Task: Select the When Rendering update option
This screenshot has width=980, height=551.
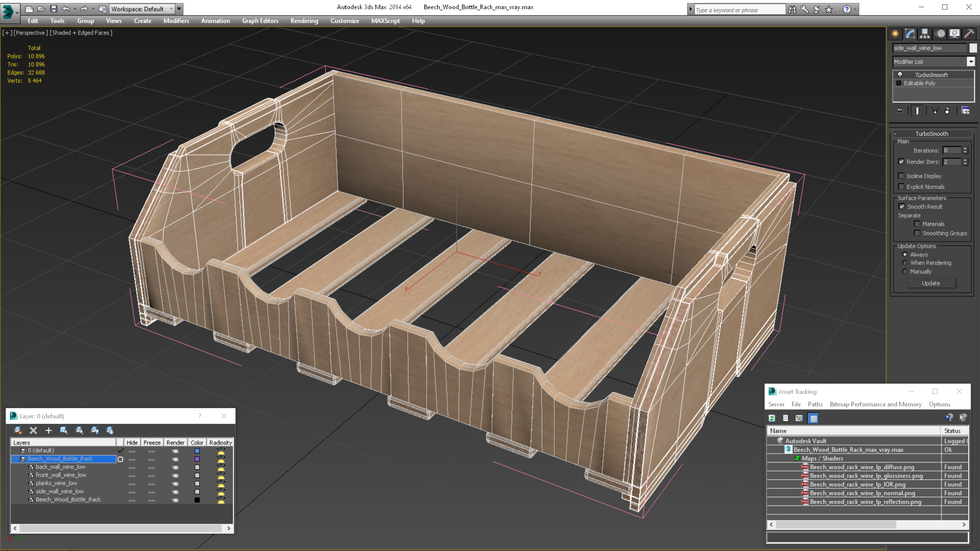Action: pyautogui.click(x=905, y=263)
